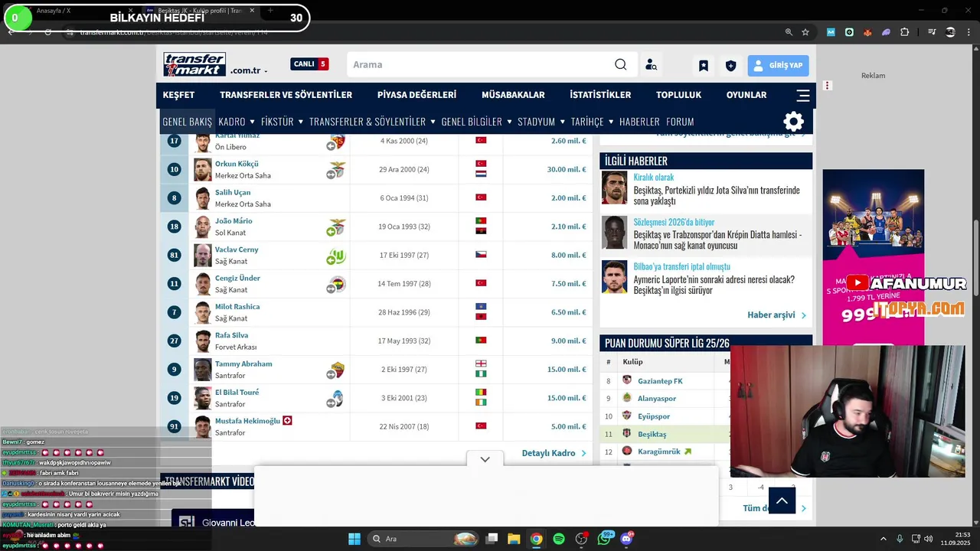Open the HABERLER section
This screenshot has width=980, height=551.
click(639, 122)
